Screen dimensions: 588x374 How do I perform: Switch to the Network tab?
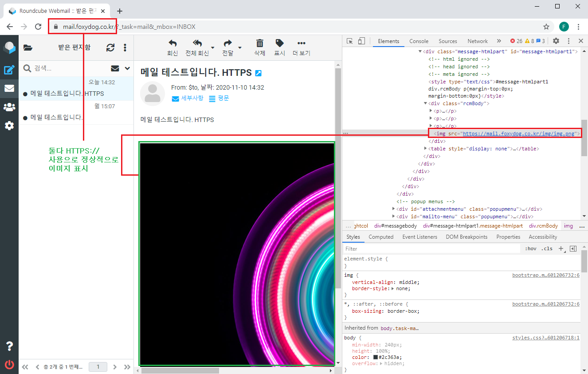478,41
